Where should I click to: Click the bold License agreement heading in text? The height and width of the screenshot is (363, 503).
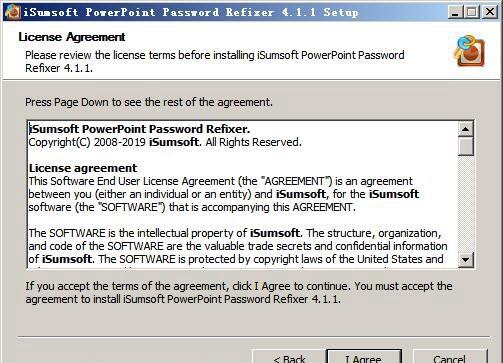click(x=83, y=168)
